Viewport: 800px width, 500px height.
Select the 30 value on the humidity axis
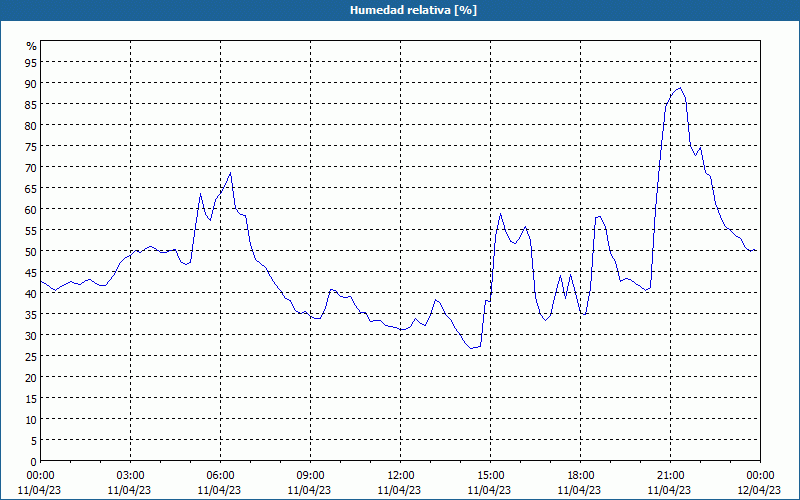31,335
